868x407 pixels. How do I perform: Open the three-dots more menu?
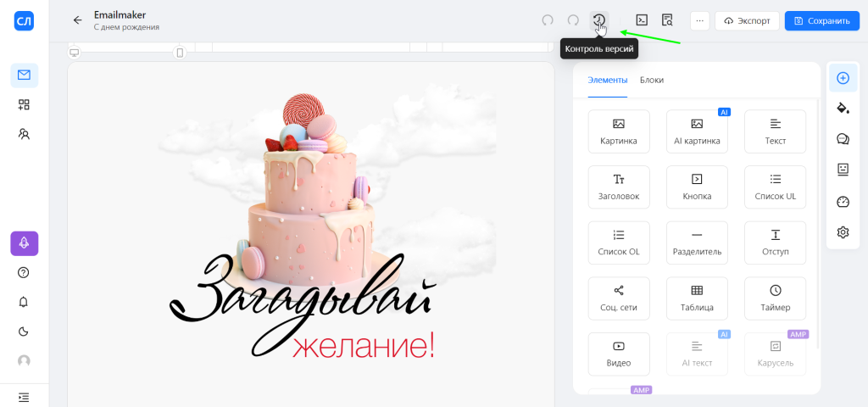tap(699, 21)
